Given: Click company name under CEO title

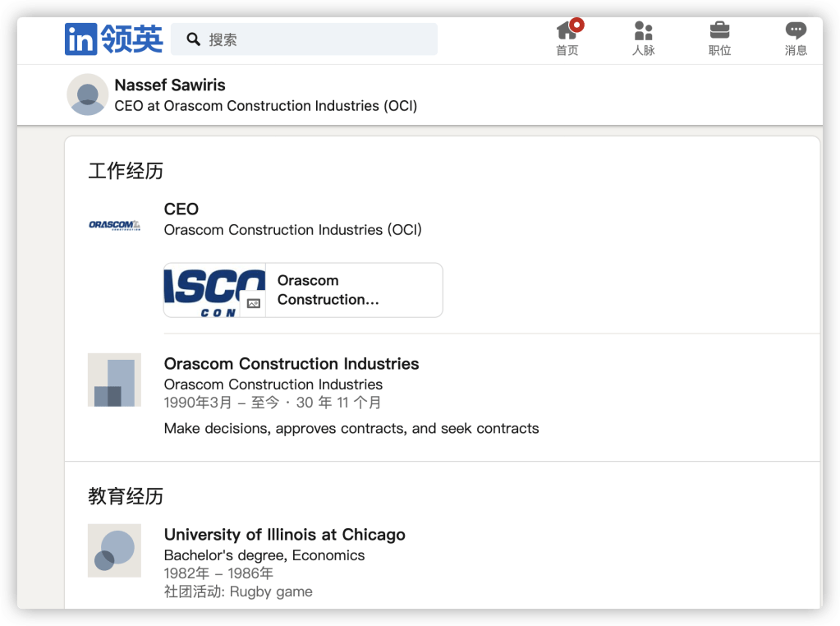Looking at the screenshot, I should pyautogui.click(x=292, y=230).
